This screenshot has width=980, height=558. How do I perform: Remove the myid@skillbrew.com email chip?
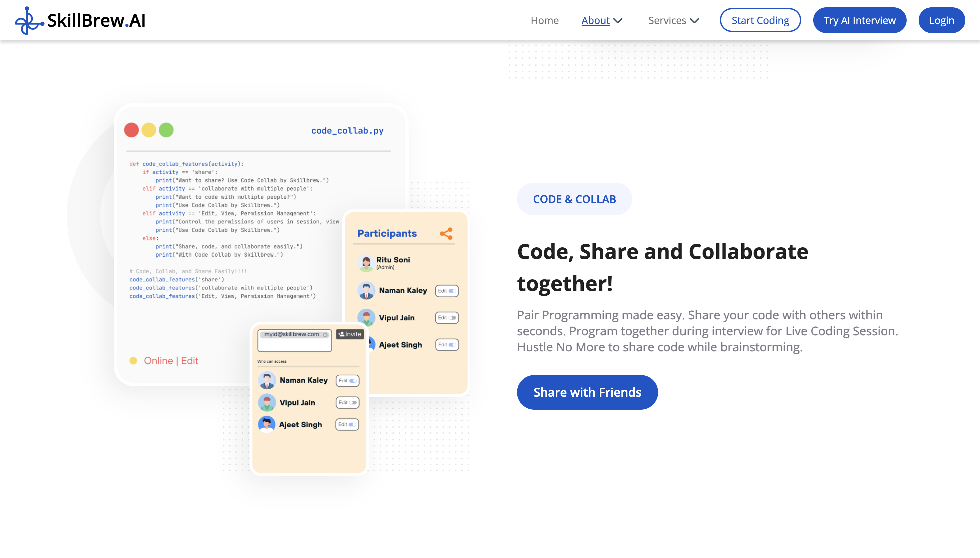tap(325, 335)
